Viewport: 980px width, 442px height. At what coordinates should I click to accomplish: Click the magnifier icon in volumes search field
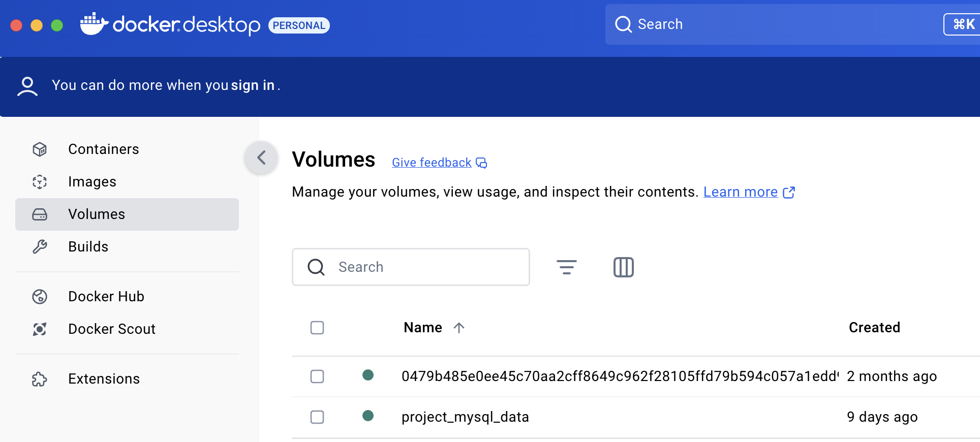(316, 267)
